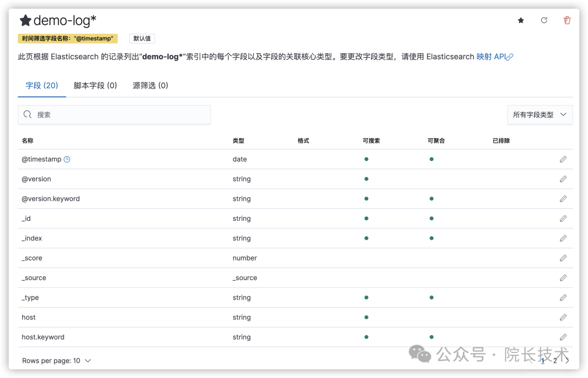The height and width of the screenshot is (378, 588).
Task: Sort by the 类型 column header
Action: [x=238, y=140]
